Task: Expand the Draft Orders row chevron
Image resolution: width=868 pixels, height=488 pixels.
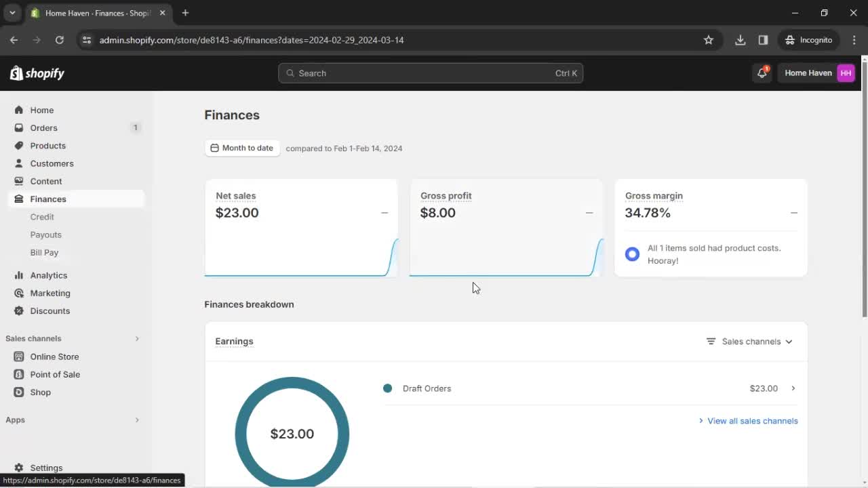Action: click(x=793, y=388)
